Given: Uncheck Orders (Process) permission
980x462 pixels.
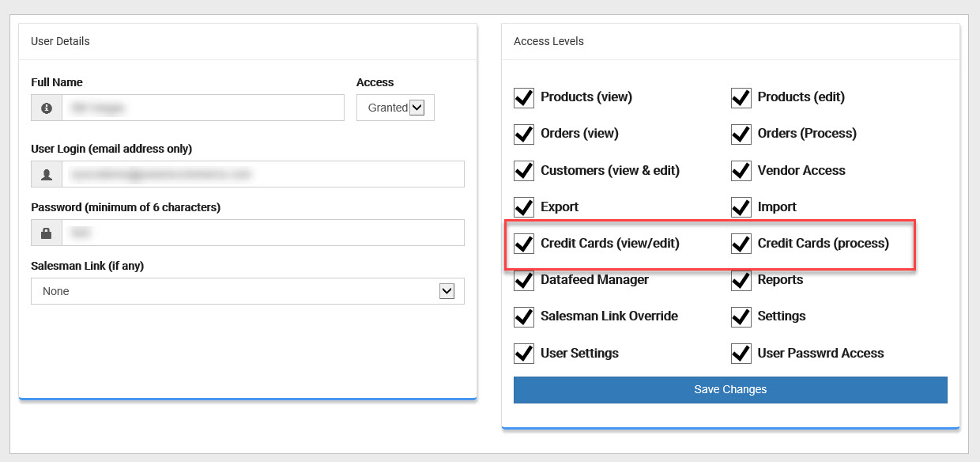Looking at the screenshot, I should [x=741, y=134].
